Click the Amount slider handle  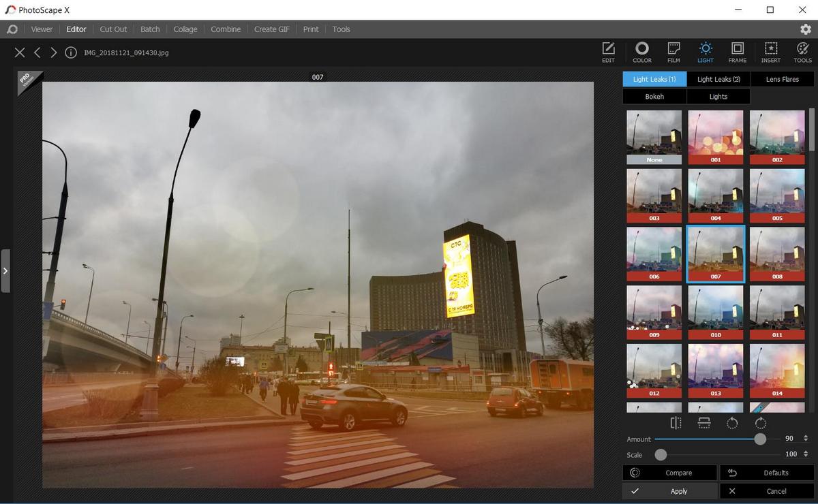(x=760, y=439)
